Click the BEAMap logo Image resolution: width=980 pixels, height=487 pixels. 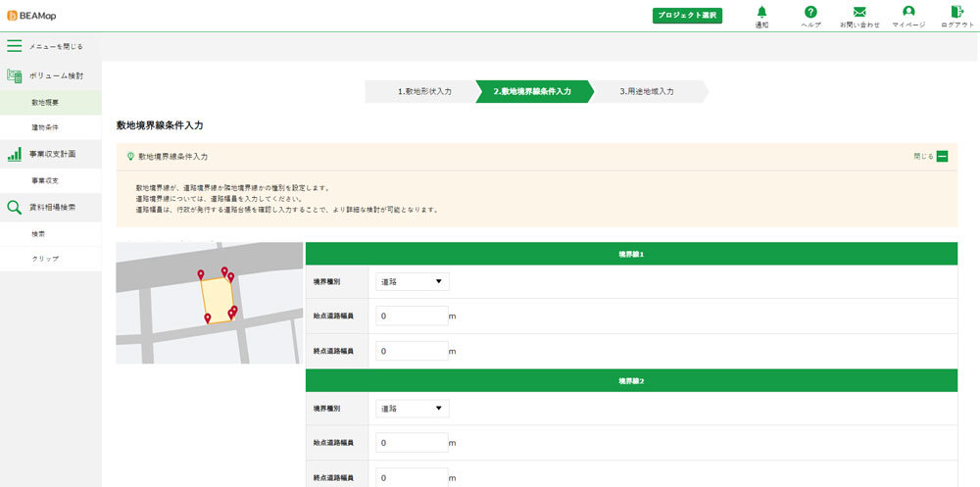[29, 16]
